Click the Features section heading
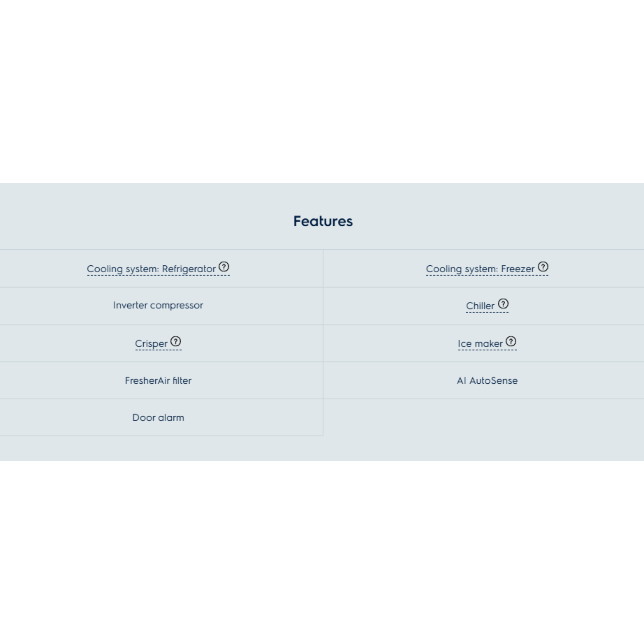The image size is (644, 644). point(323,221)
